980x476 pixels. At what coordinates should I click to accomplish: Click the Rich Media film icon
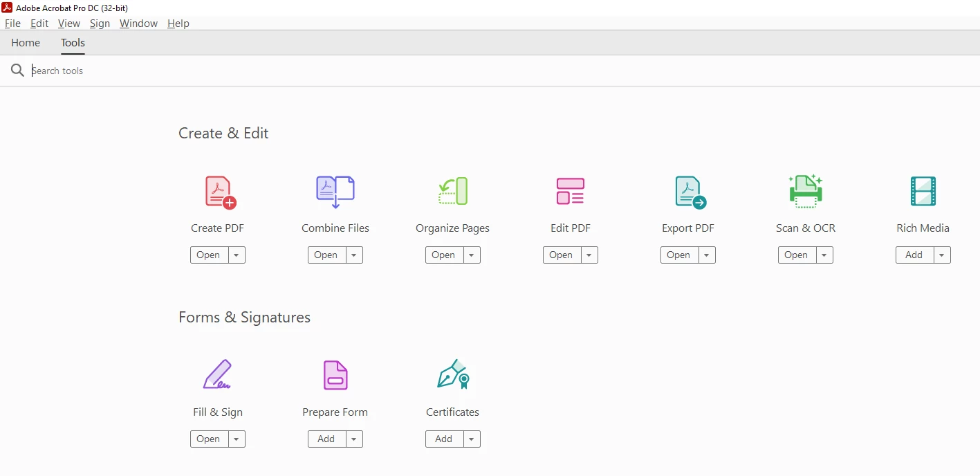coord(923,191)
